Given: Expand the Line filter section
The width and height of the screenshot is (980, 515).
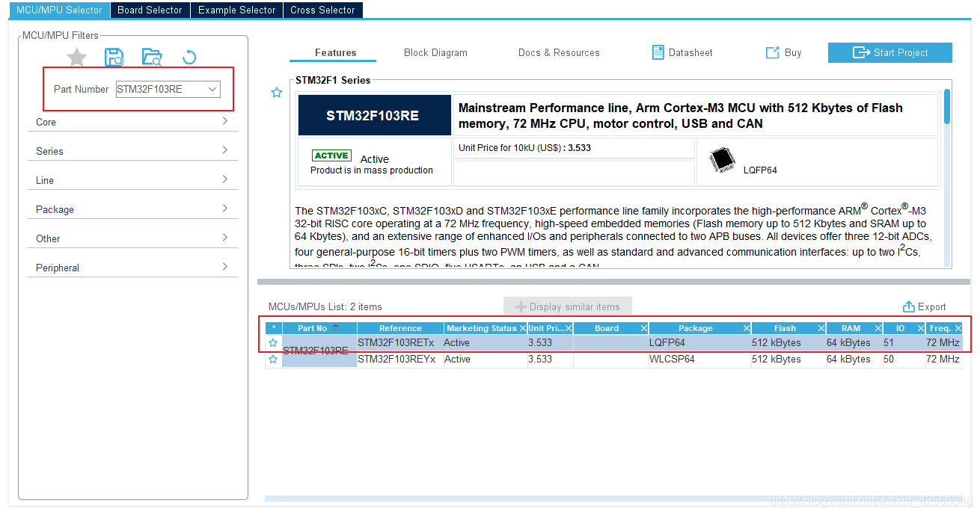Looking at the screenshot, I should tap(133, 180).
